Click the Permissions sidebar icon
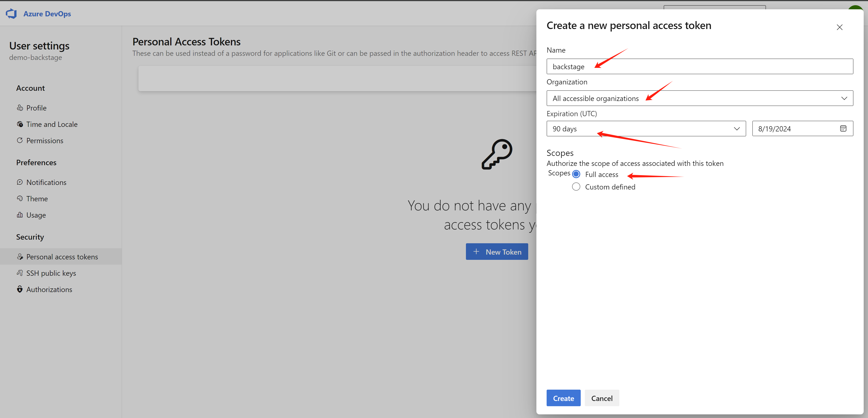This screenshot has width=868, height=418. click(x=20, y=140)
